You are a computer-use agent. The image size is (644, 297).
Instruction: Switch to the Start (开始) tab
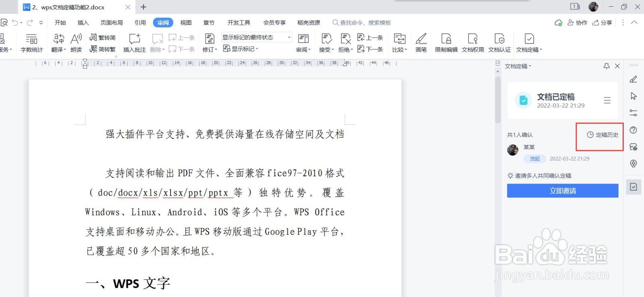click(x=60, y=23)
